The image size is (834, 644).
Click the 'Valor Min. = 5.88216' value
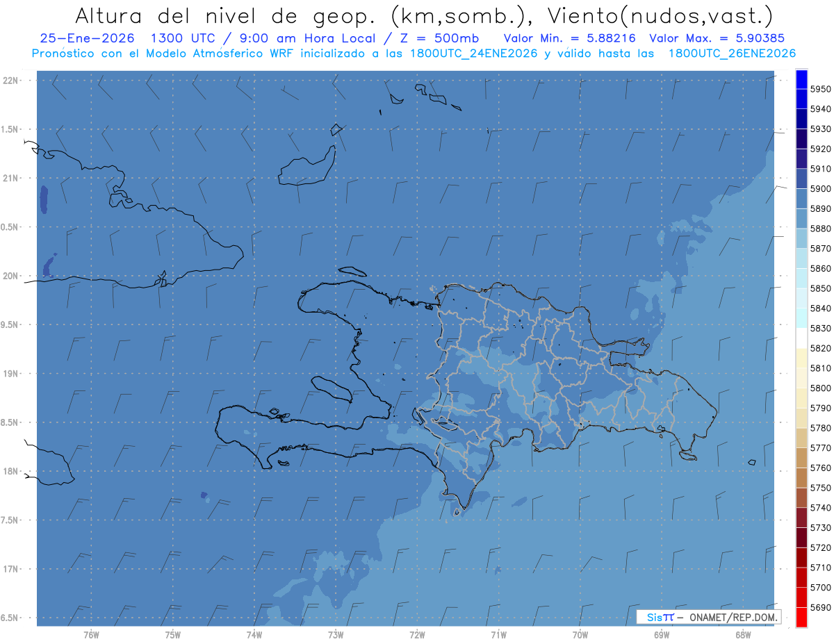point(570,38)
